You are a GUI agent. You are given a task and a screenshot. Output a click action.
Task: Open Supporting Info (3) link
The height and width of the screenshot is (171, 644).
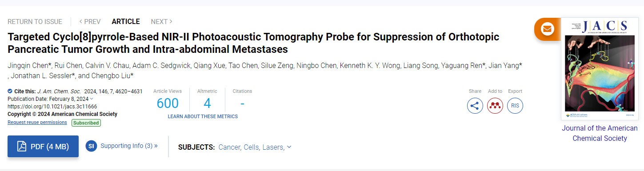tap(129, 145)
